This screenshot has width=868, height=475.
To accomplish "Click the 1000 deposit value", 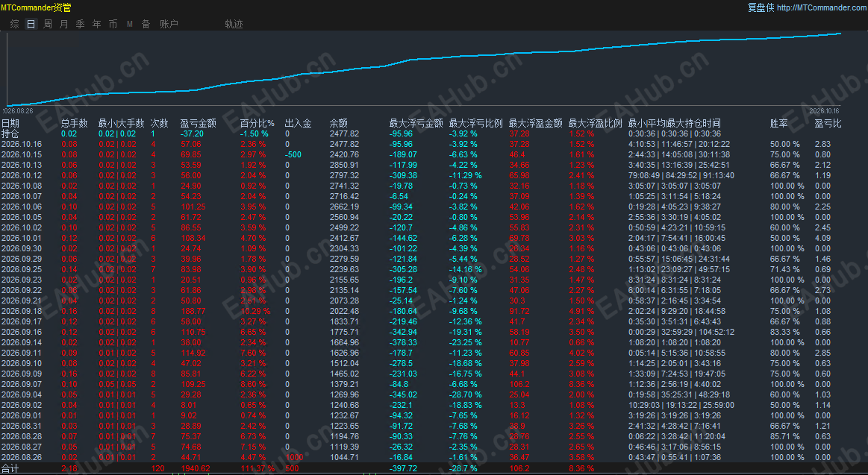I will [x=294, y=457].
